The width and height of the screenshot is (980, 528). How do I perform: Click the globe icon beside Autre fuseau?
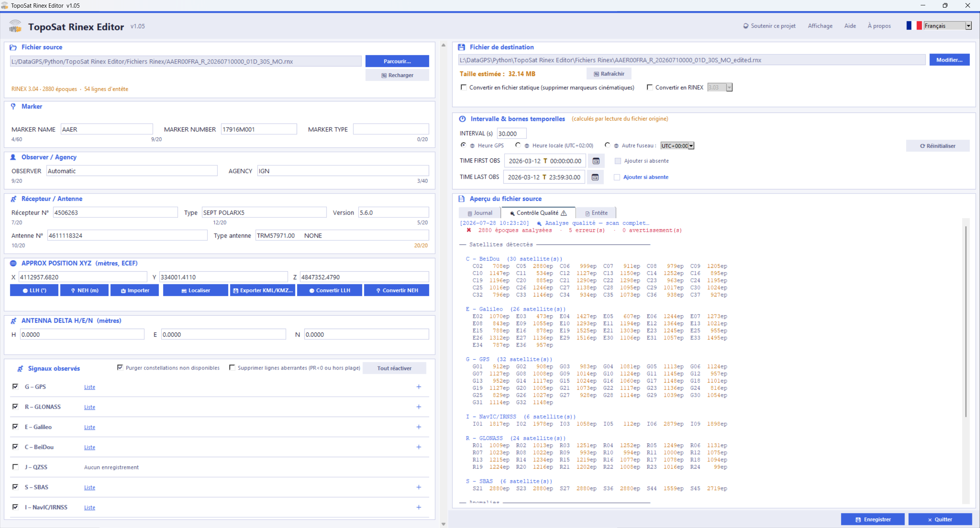coord(616,146)
